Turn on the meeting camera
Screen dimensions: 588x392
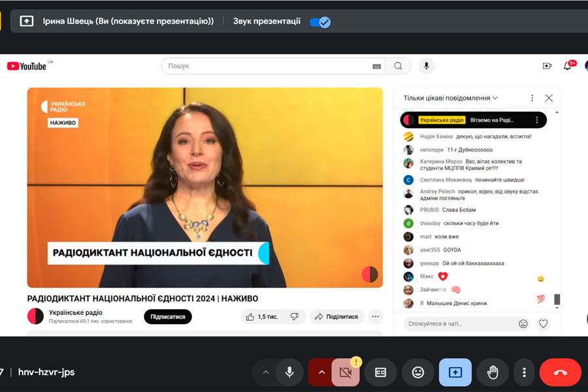tap(346, 372)
